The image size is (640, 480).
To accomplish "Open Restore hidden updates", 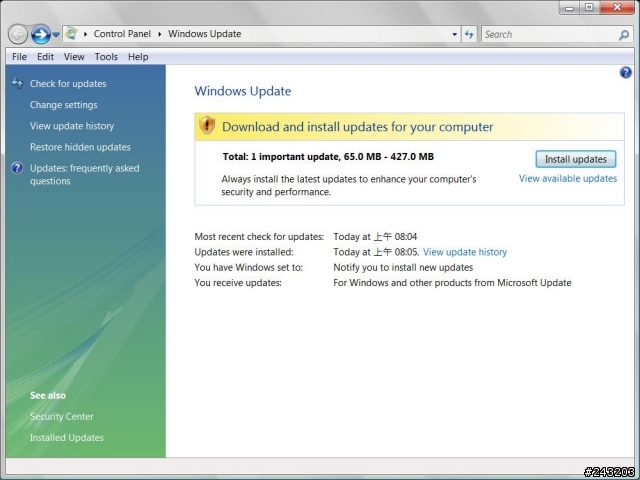I will pos(80,147).
